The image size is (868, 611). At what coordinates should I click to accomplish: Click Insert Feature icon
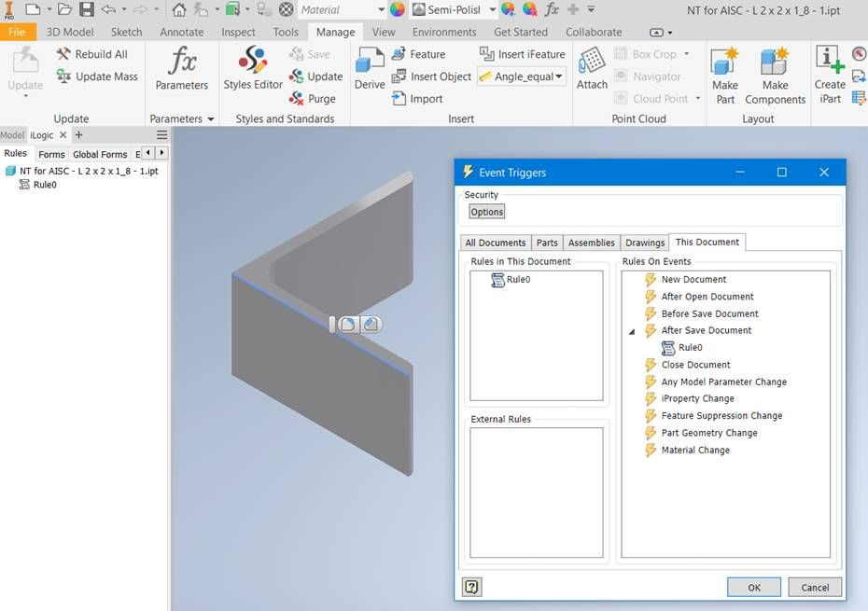point(398,54)
